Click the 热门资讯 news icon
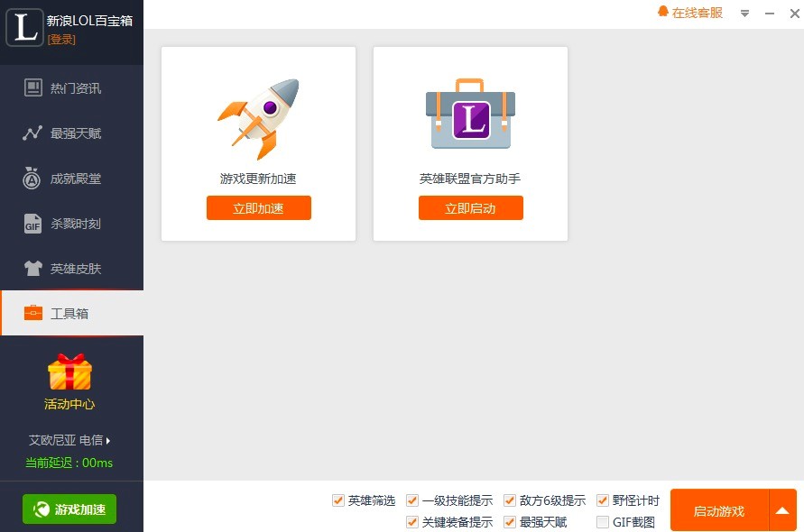The height and width of the screenshot is (532, 804). (32, 87)
